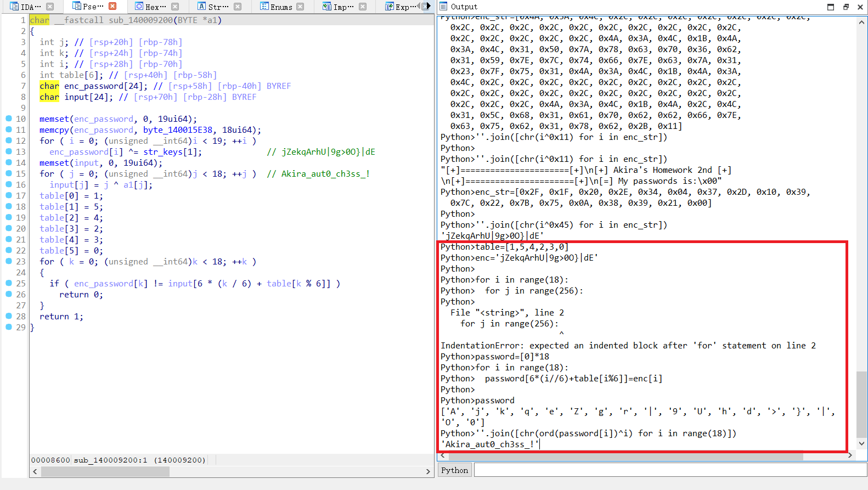Click the Output vertical scrollbar thumb
This screenshot has width=868, height=490.
click(x=862, y=404)
